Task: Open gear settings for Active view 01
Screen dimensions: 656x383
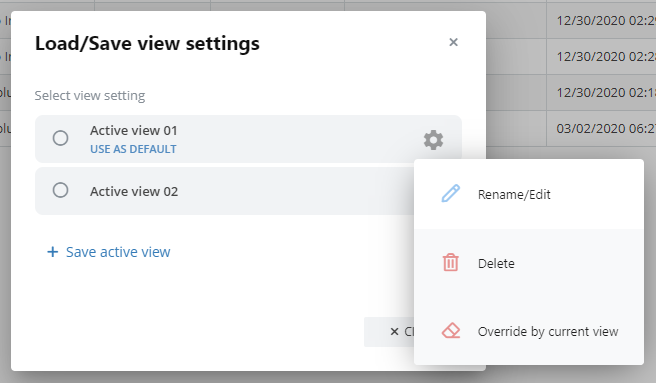Action: click(433, 140)
